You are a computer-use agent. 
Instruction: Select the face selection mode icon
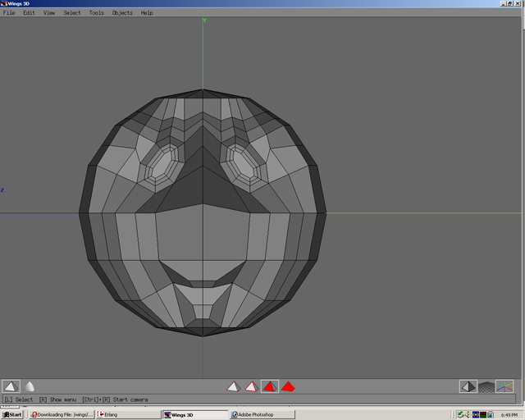tap(270, 386)
